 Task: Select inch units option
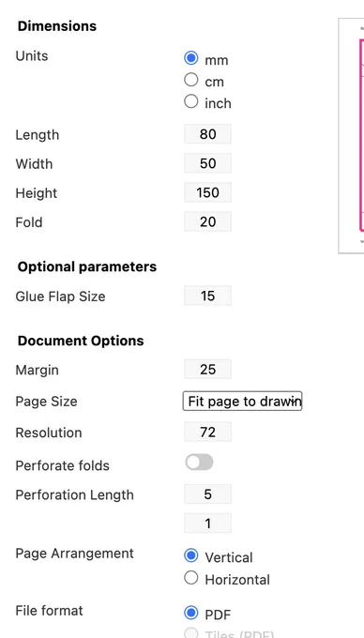(190, 101)
